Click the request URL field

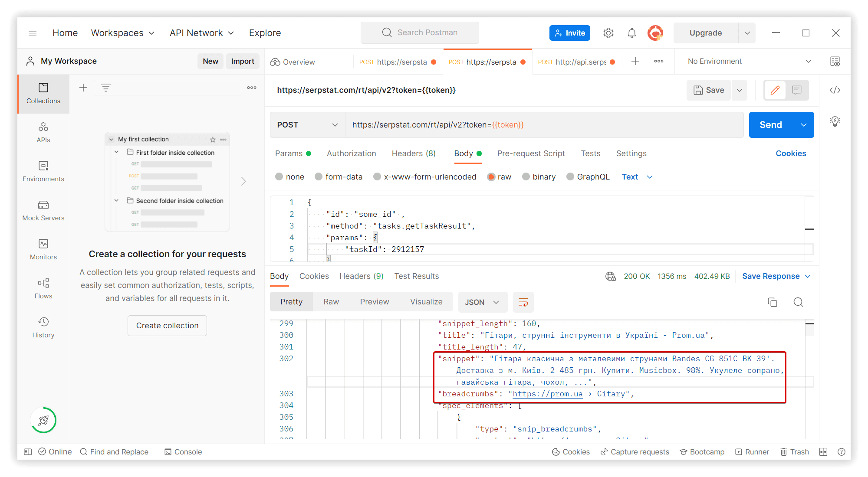544,125
